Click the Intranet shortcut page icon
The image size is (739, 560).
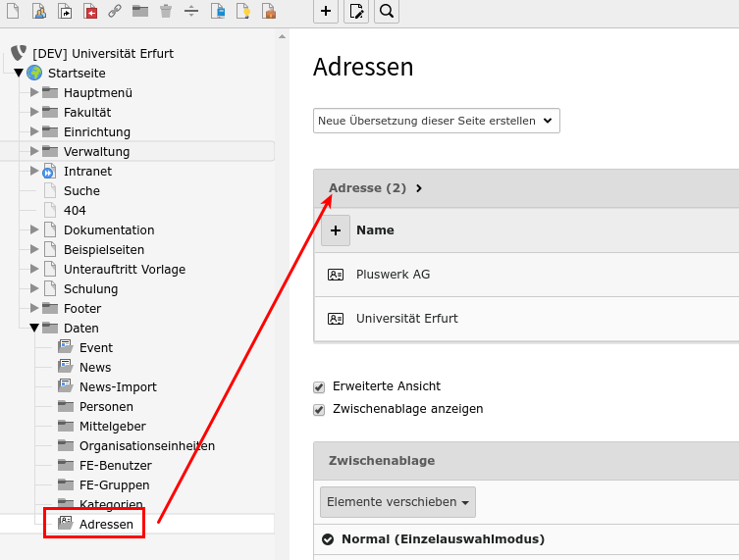pyautogui.click(x=49, y=171)
